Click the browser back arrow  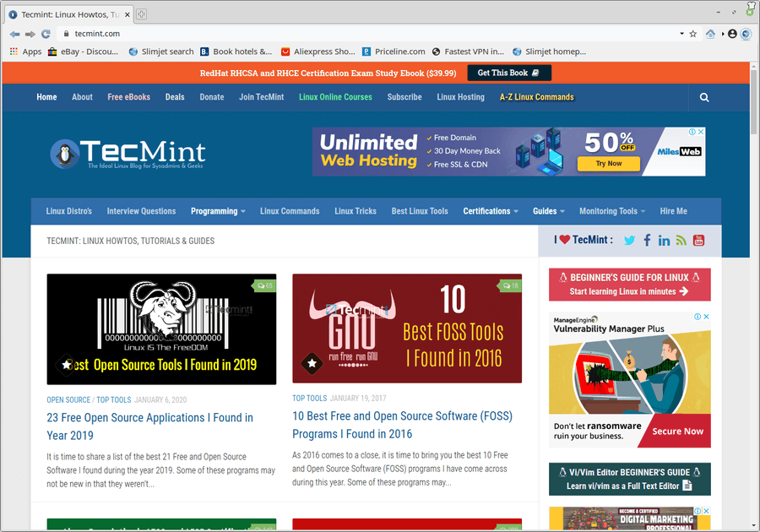[x=14, y=34]
